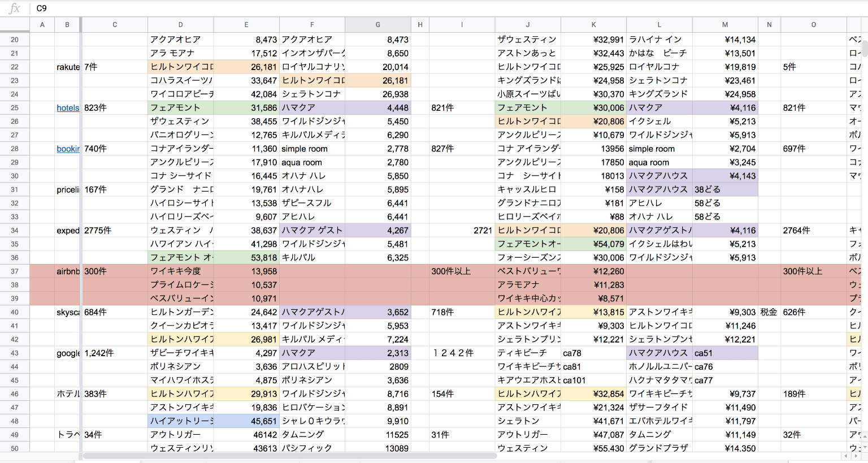Image resolution: width=868 pixels, height=463 pixels.
Task: Select the cell containing ¥32,991
Action: 594,40
